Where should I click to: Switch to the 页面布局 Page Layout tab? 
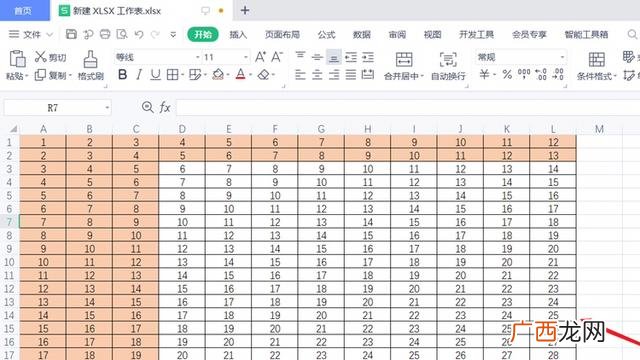click(x=282, y=35)
